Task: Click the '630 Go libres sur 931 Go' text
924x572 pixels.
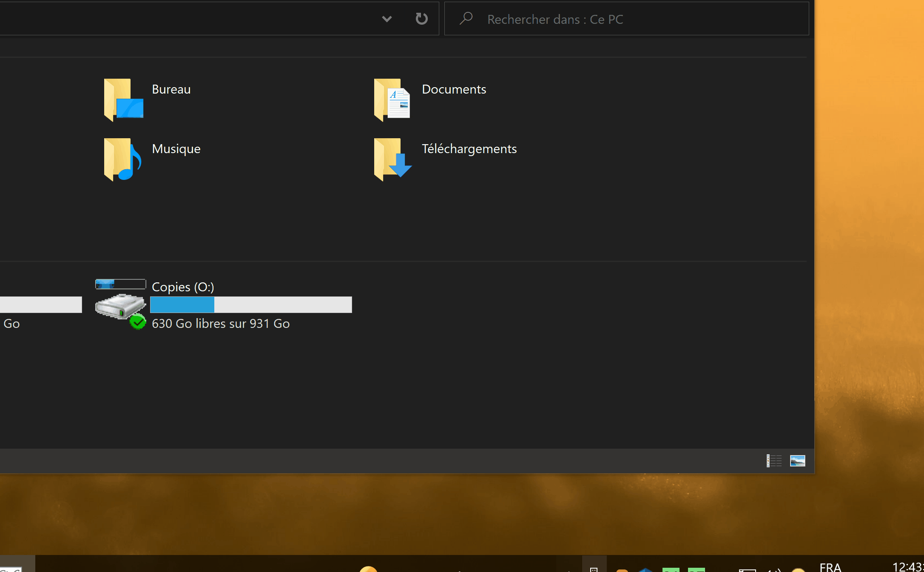Action: [x=221, y=324]
